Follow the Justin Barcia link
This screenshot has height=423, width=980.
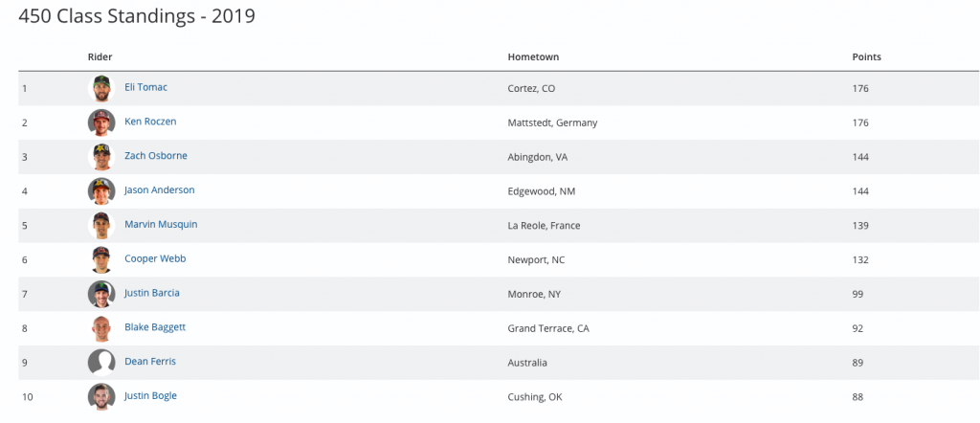point(152,293)
